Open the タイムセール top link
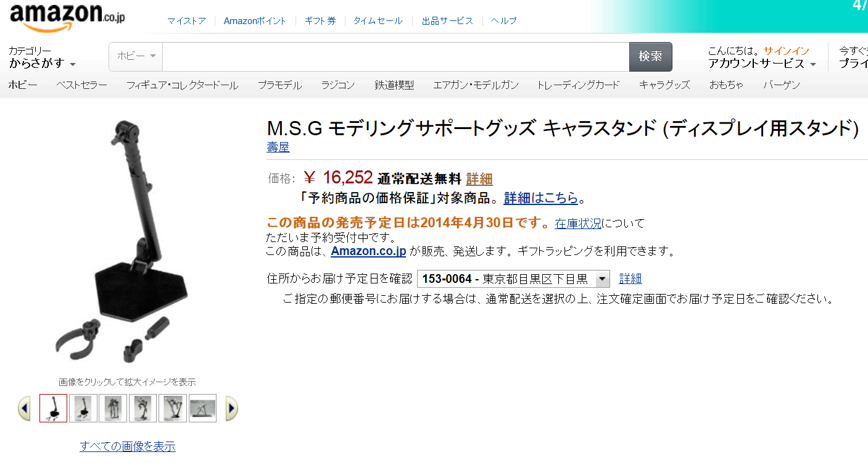The image size is (868, 465). [378, 21]
